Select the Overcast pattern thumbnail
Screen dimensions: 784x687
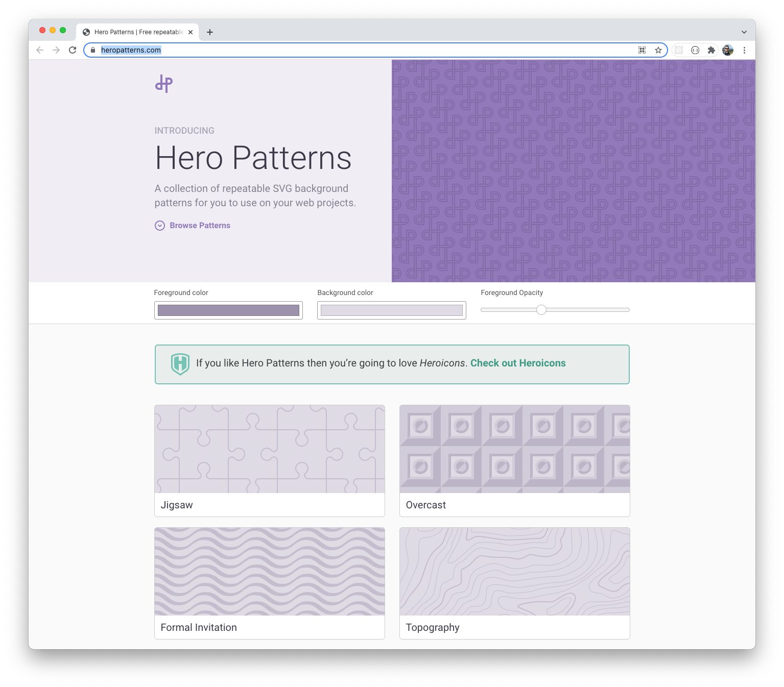pyautogui.click(x=515, y=449)
